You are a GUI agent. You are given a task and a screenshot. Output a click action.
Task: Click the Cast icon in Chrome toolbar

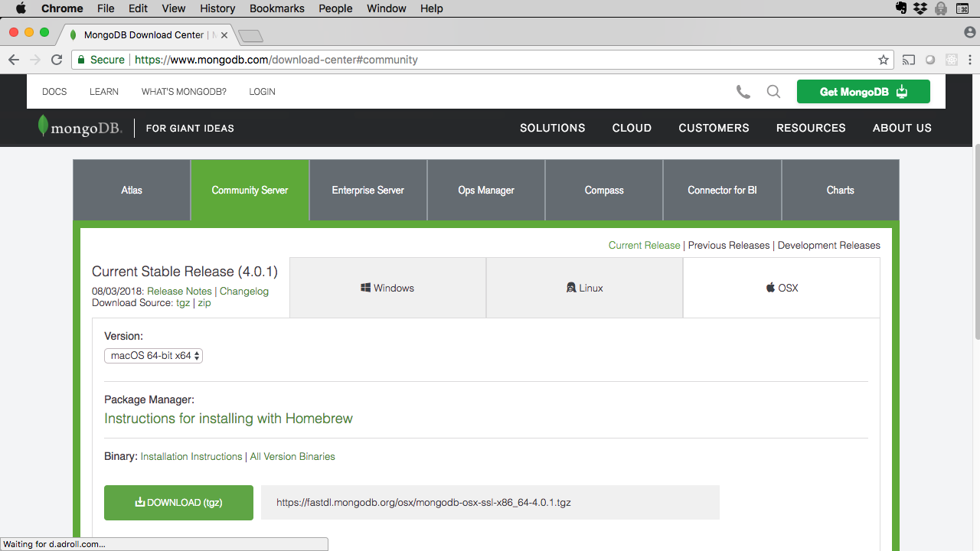click(909, 60)
